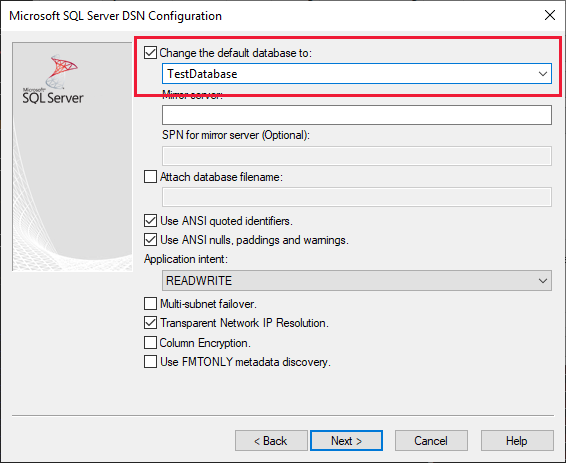Expand the READWRITE application intent dropdown
Image resolution: width=566 pixels, height=463 pixels.
coord(357,280)
